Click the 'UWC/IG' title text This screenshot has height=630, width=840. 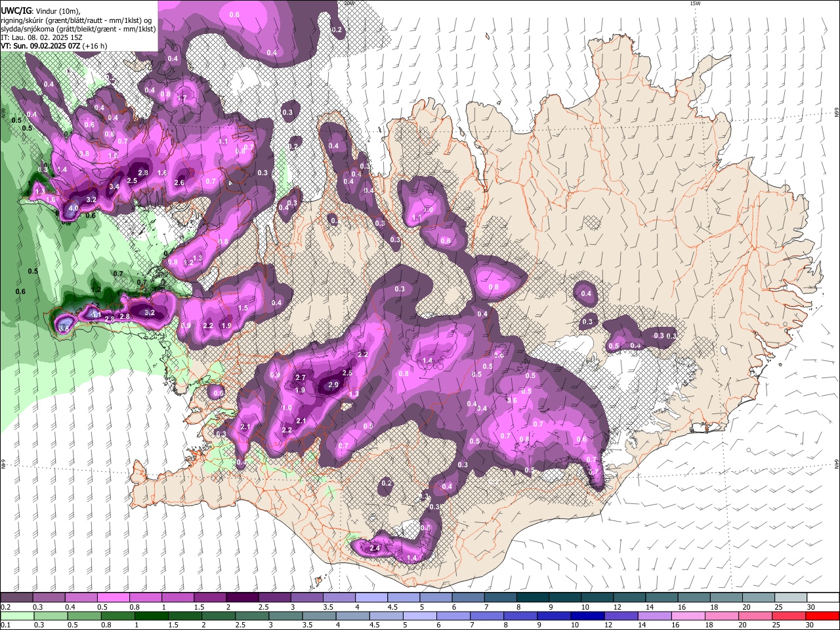(x=16, y=10)
